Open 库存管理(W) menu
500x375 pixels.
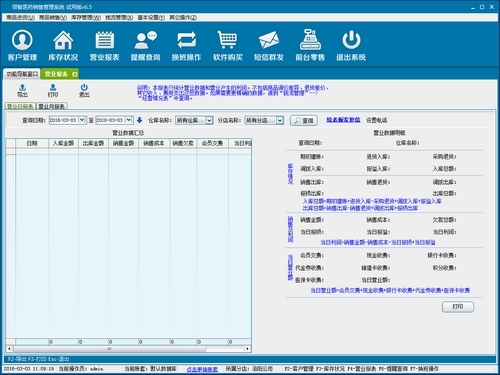click(x=86, y=17)
